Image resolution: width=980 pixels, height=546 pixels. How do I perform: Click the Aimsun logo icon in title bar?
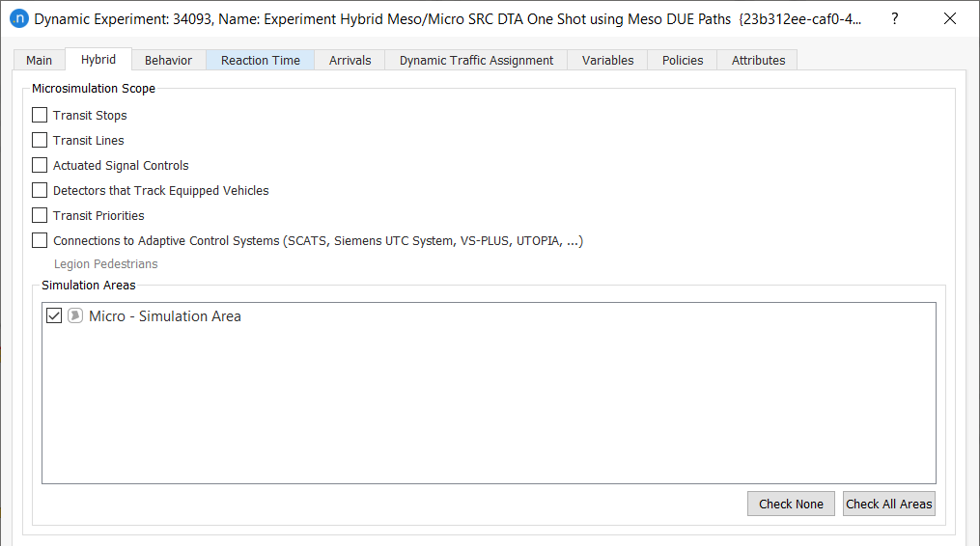(19, 18)
